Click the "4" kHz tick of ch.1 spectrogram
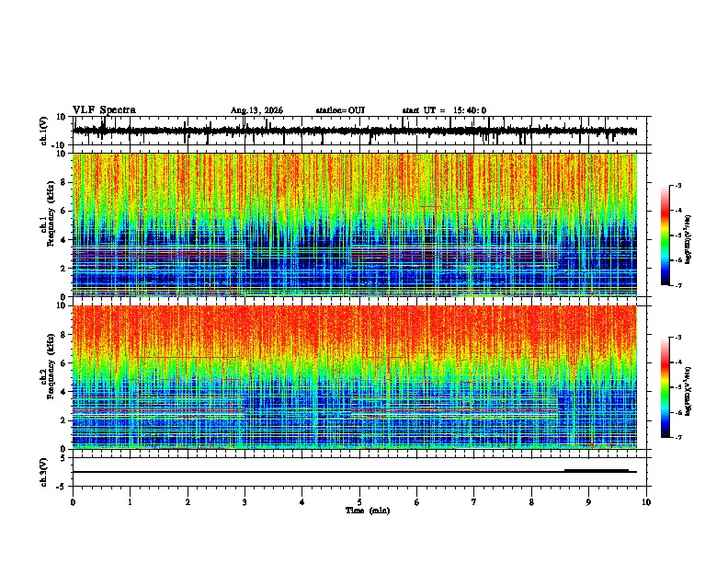 (63, 239)
